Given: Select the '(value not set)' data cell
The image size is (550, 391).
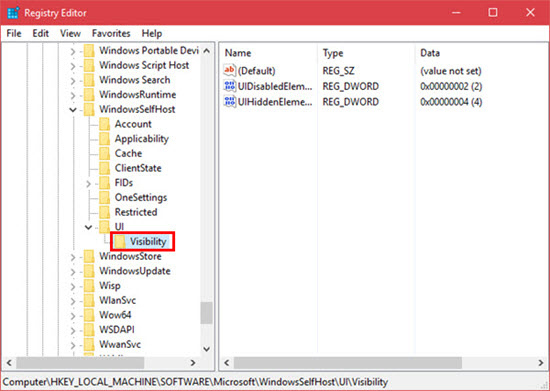Looking at the screenshot, I should pos(451,71).
